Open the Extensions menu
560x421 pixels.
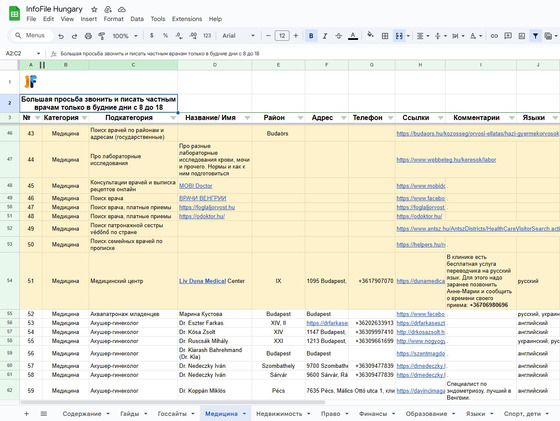point(187,19)
